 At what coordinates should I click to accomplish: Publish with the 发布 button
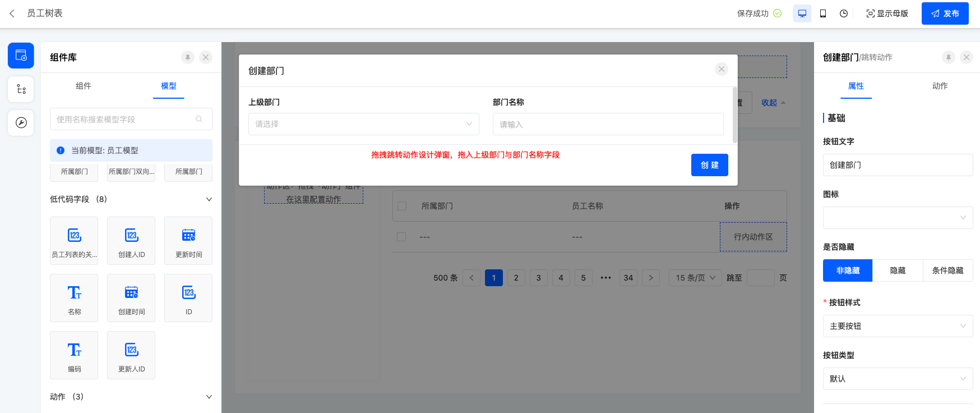point(945,13)
